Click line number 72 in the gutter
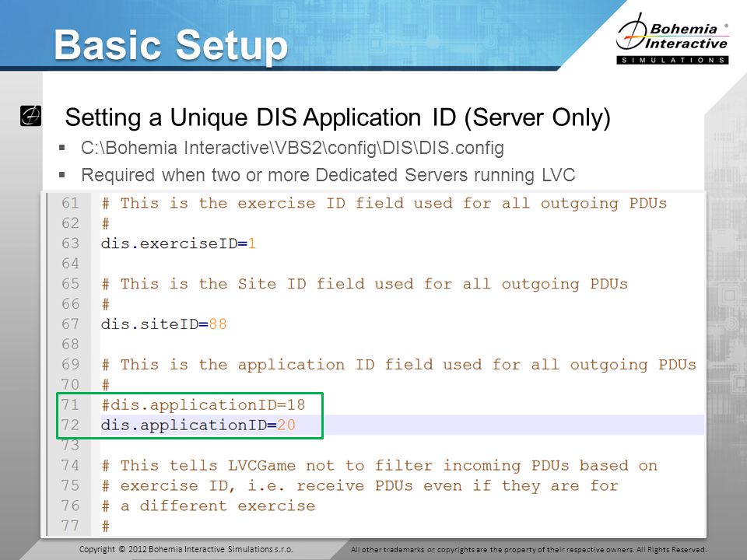This screenshot has height=560, width=747. tap(70, 425)
